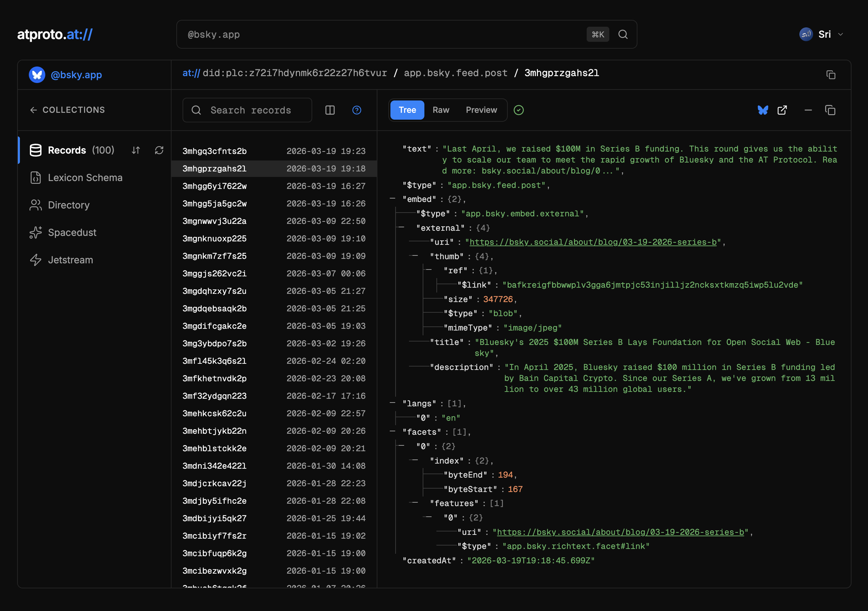Click the sort records icon
The width and height of the screenshot is (868, 611).
pos(136,151)
